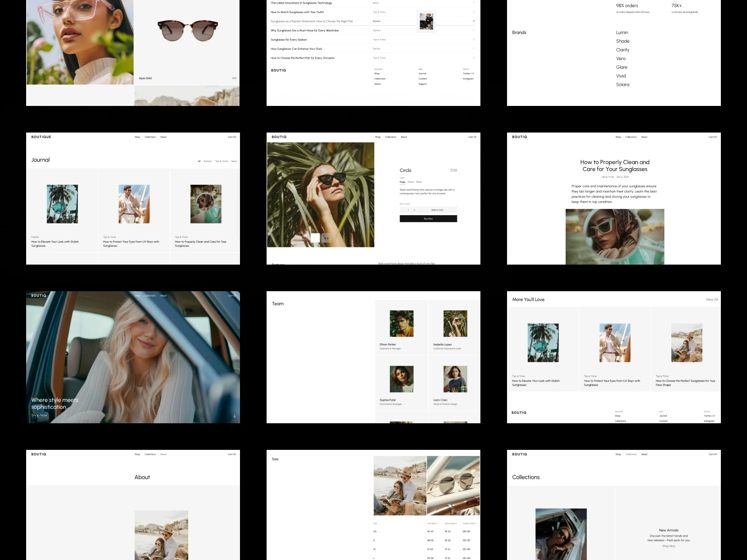This screenshot has width=747, height=560.
Task: Select the first white thumbnail on Circlo image
Action: (315, 238)
